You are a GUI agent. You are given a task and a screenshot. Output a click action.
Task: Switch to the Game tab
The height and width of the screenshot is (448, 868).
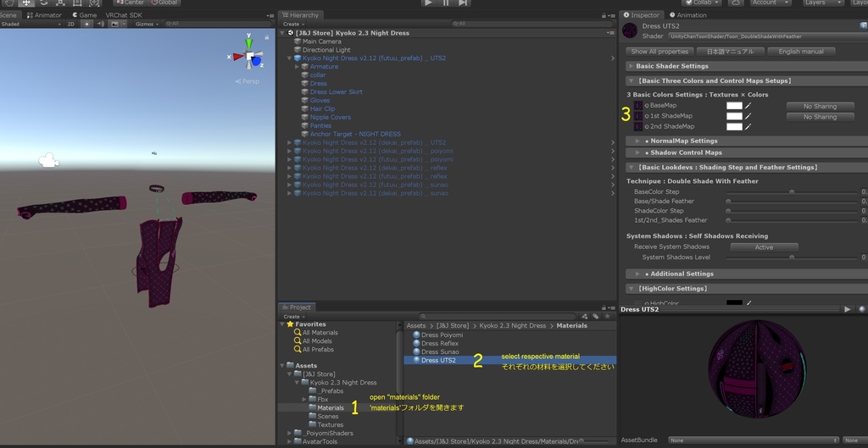coord(85,15)
